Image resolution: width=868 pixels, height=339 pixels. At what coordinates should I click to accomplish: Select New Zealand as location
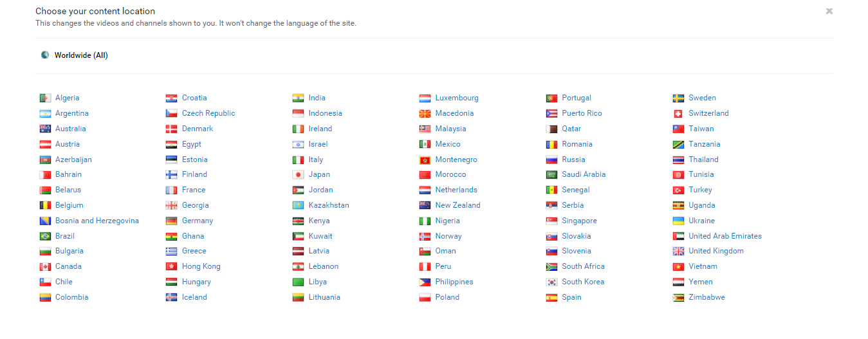pyautogui.click(x=457, y=205)
